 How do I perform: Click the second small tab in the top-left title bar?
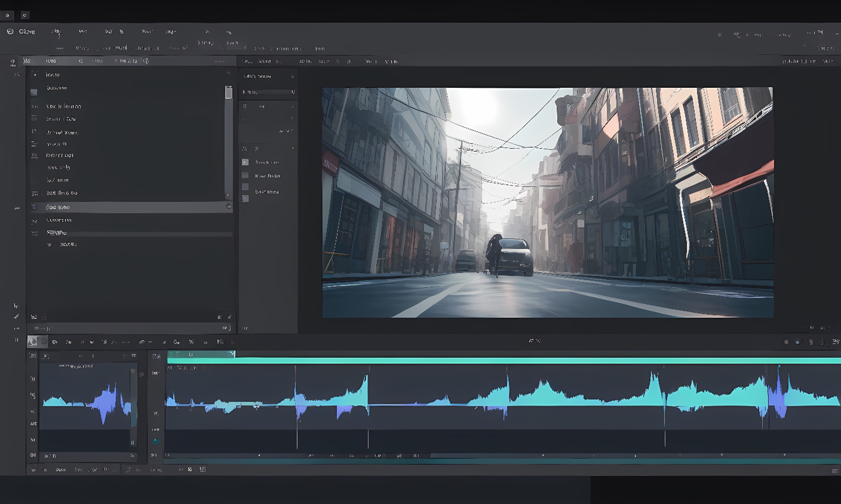point(24,15)
